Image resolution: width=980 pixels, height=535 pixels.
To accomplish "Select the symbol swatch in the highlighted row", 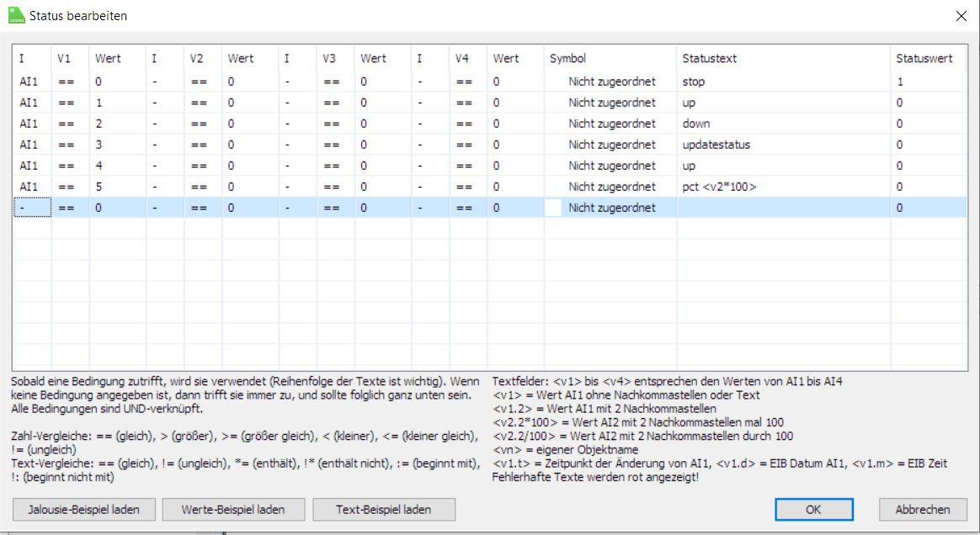I will pyautogui.click(x=553, y=208).
